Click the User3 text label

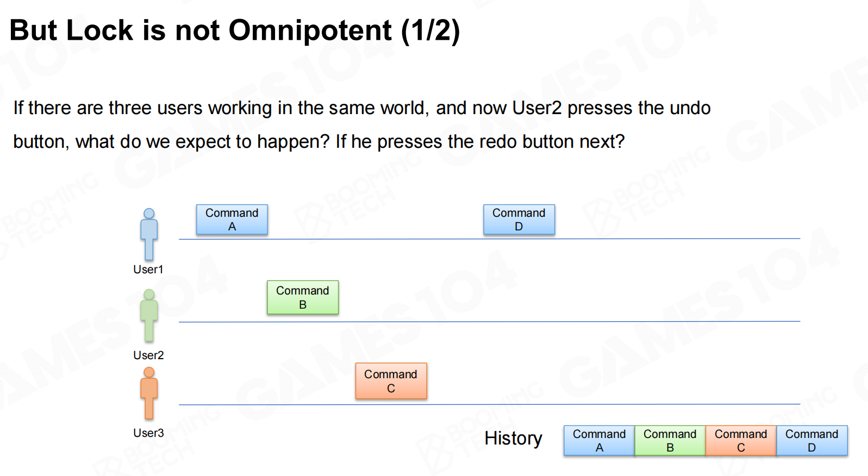pos(148,433)
